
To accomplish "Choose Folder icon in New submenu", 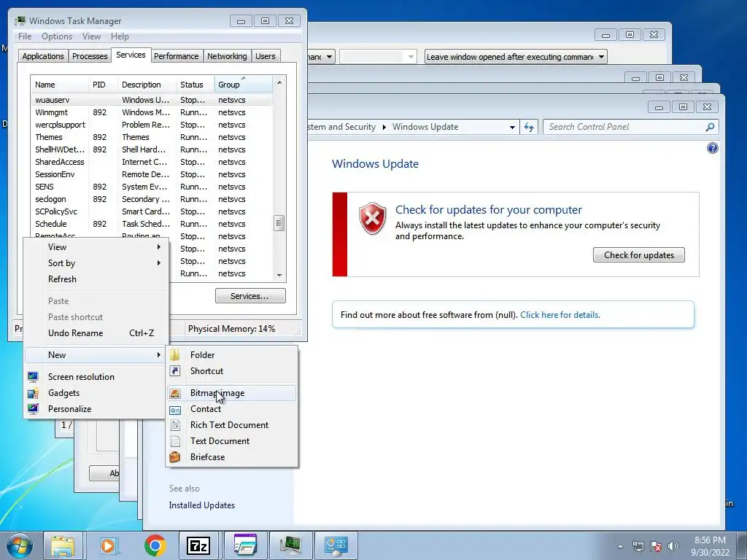I will pos(175,355).
